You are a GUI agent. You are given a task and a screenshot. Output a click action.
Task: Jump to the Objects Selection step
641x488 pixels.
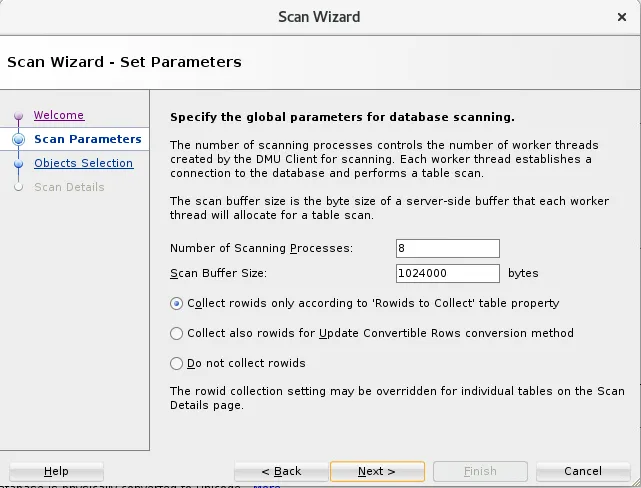click(x=83, y=164)
